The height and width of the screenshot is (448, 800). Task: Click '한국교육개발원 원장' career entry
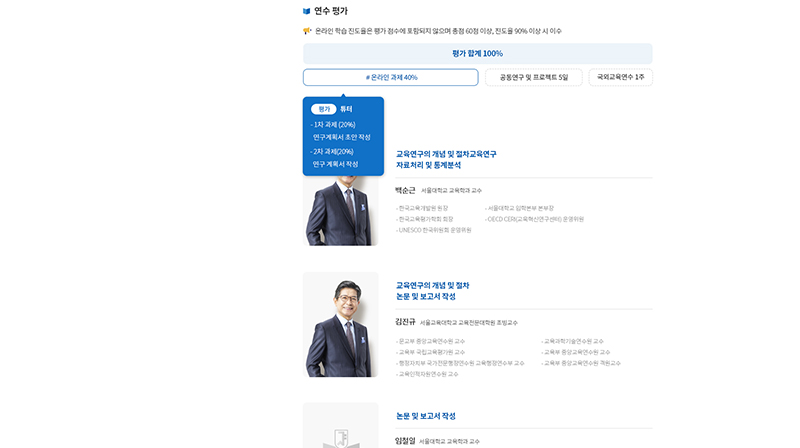coord(422,208)
